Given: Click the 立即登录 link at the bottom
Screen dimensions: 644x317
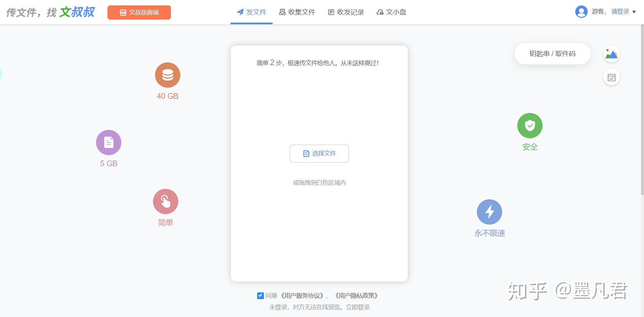Looking at the screenshot, I should pos(358,307).
